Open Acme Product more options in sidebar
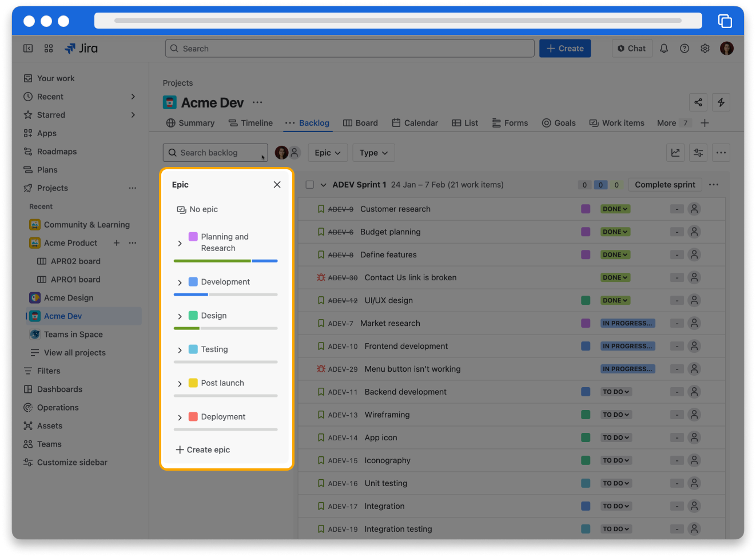The image size is (756, 557). click(x=133, y=243)
